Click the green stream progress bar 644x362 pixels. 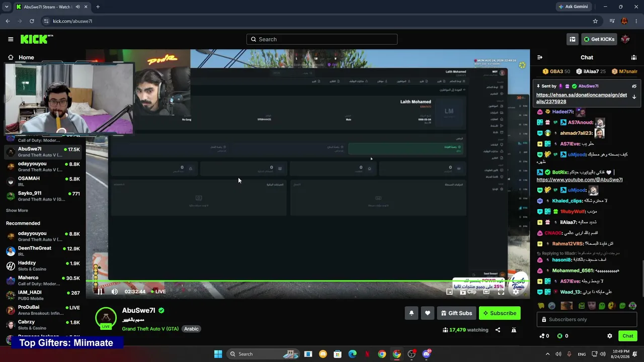point(307,281)
